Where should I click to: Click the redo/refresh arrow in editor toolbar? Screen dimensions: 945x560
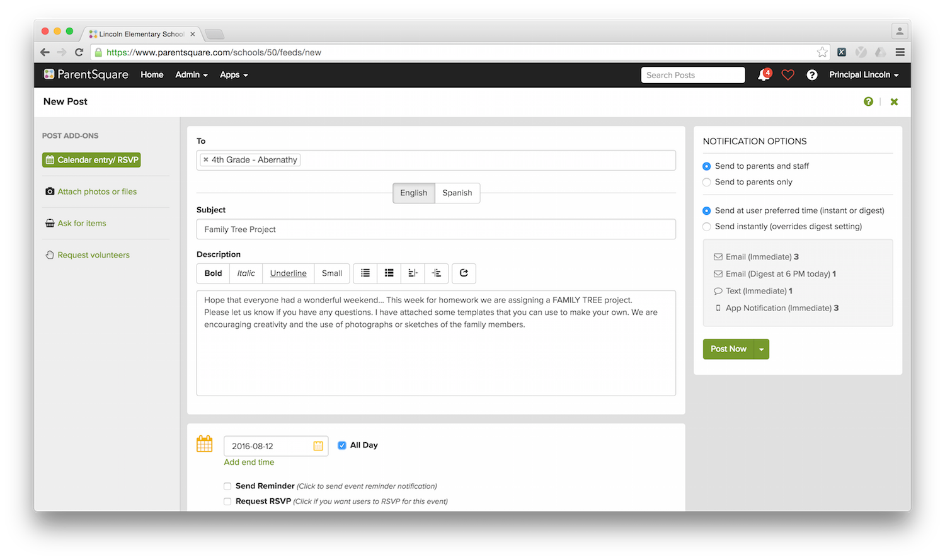click(464, 273)
